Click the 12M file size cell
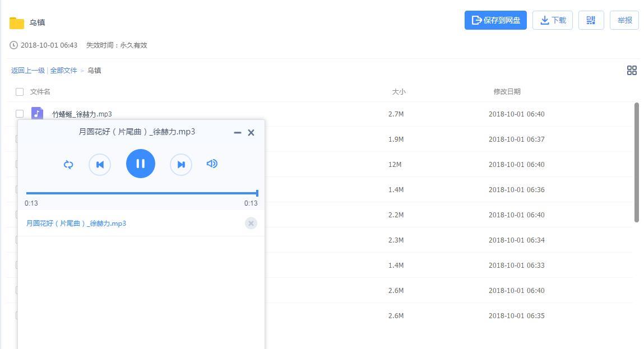Screen dimensions: 644x349 pyautogui.click(x=395, y=165)
